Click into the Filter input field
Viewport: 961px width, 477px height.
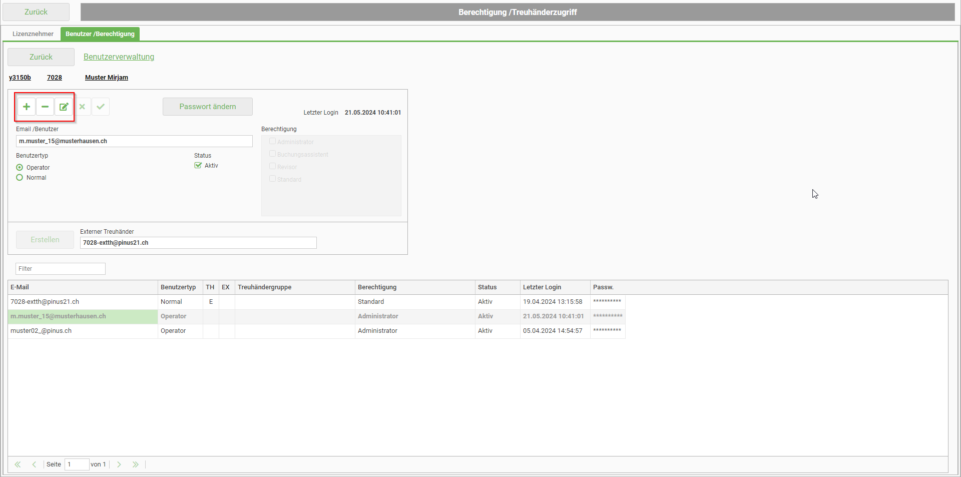point(61,269)
